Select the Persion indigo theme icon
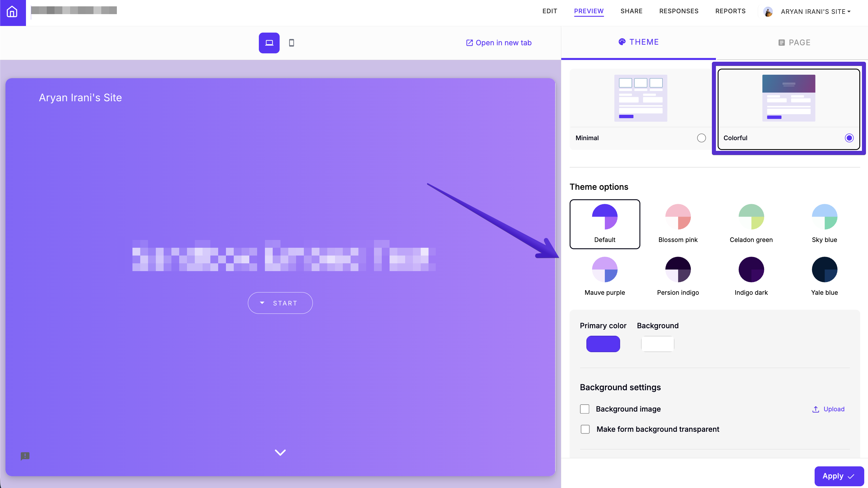Viewport: 868px width, 488px height. 678,269
